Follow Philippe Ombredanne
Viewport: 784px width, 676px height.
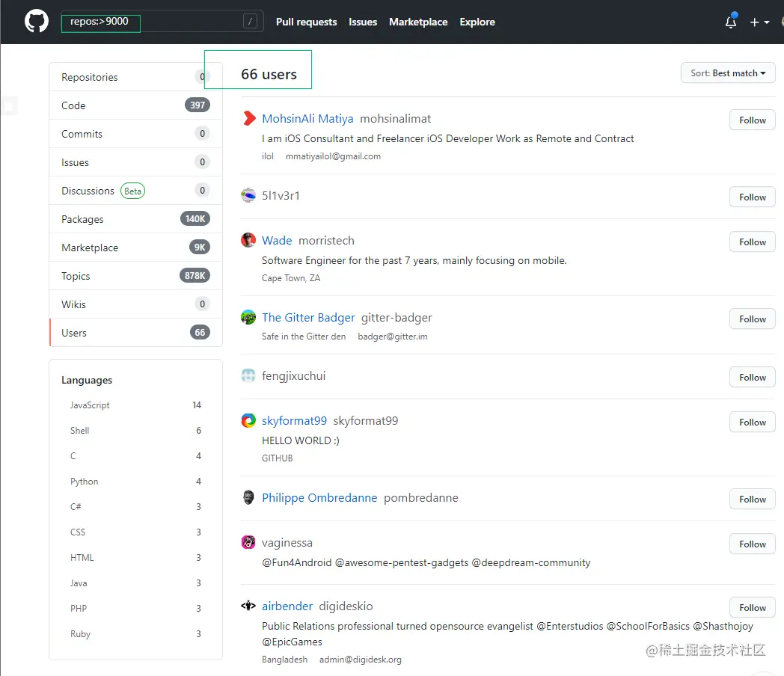click(x=752, y=499)
